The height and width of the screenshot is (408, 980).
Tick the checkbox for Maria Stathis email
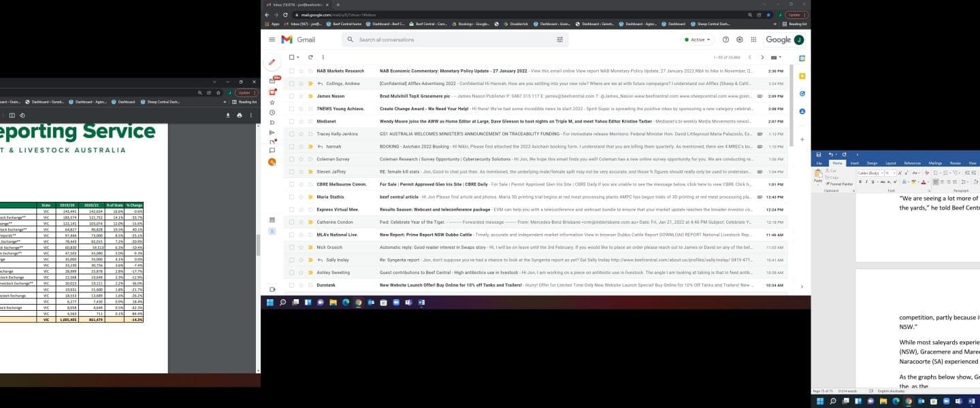click(x=292, y=197)
